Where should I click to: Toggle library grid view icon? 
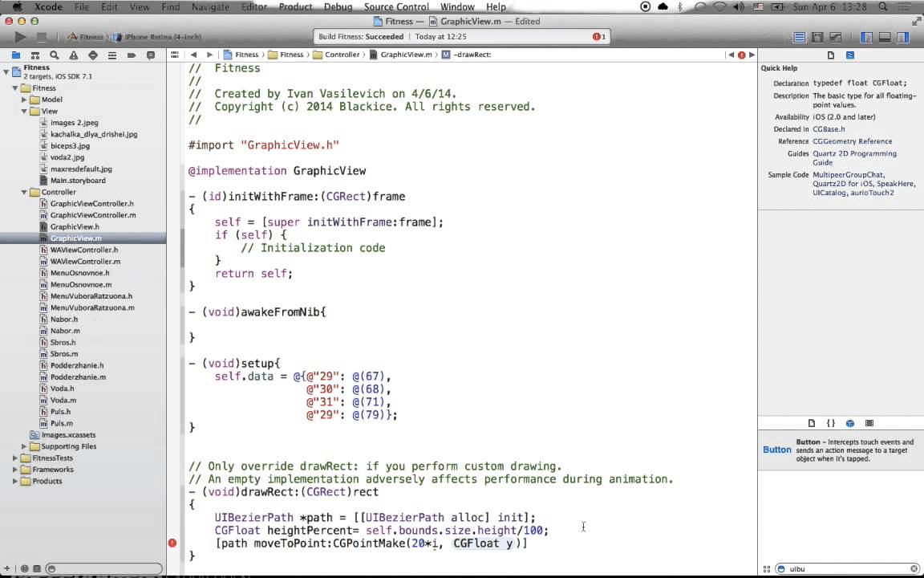tap(767, 569)
